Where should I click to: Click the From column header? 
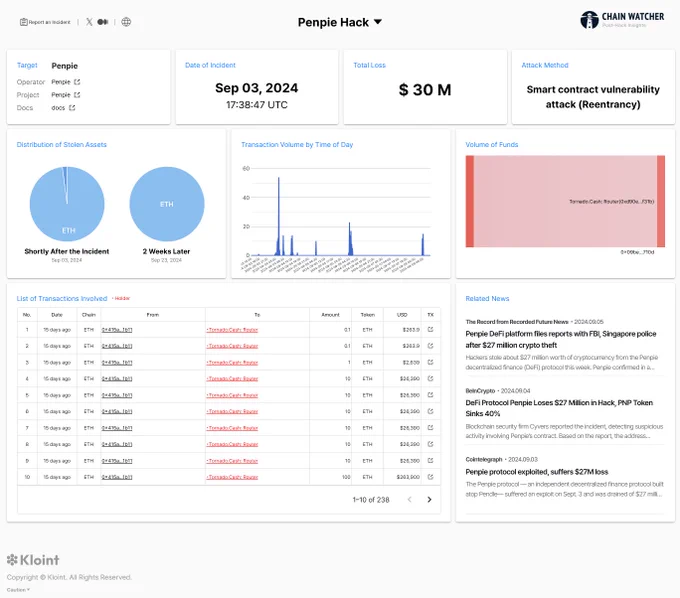pyautogui.click(x=153, y=315)
